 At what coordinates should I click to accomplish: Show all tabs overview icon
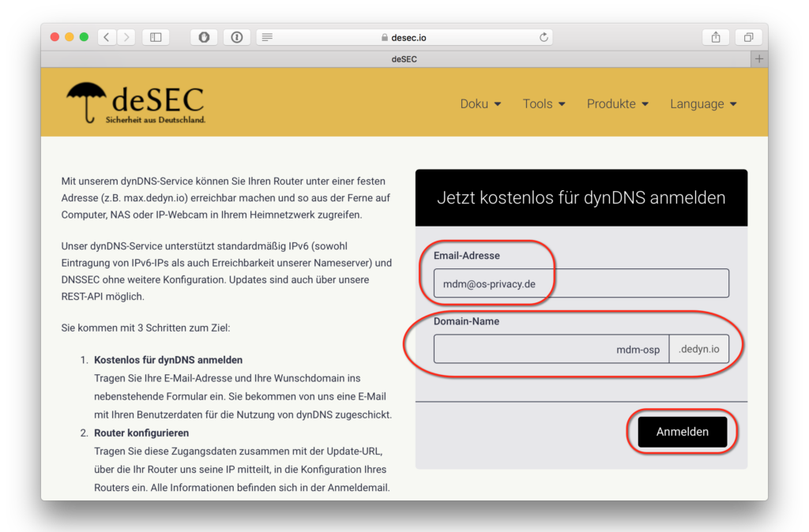(749, 37)
